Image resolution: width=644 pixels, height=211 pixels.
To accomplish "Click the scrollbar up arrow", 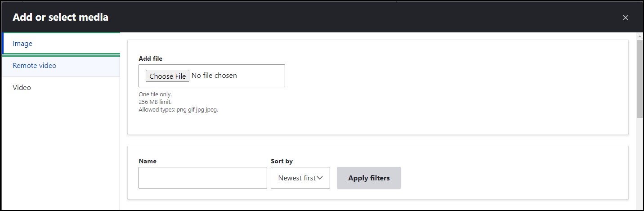I will [x=640, y=36].
